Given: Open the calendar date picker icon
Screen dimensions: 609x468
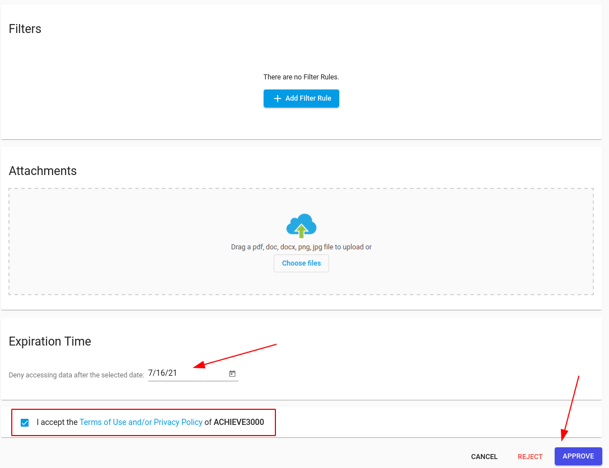Looking at the screenshot, I should coord(232,374).
